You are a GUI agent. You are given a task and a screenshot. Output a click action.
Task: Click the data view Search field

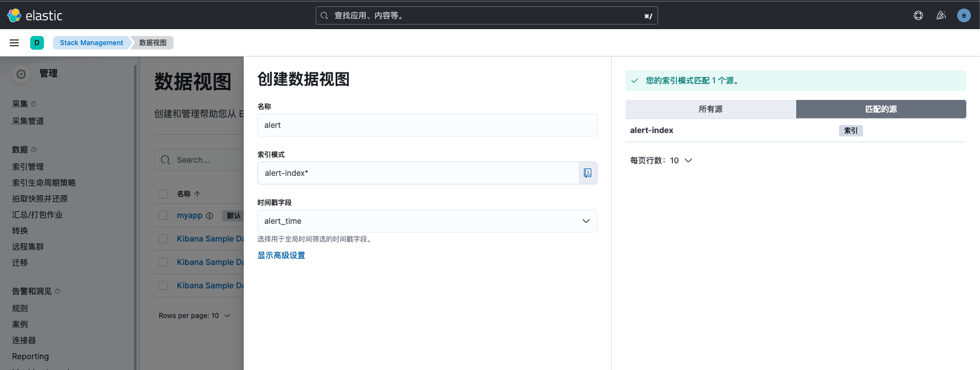[199, 160]
